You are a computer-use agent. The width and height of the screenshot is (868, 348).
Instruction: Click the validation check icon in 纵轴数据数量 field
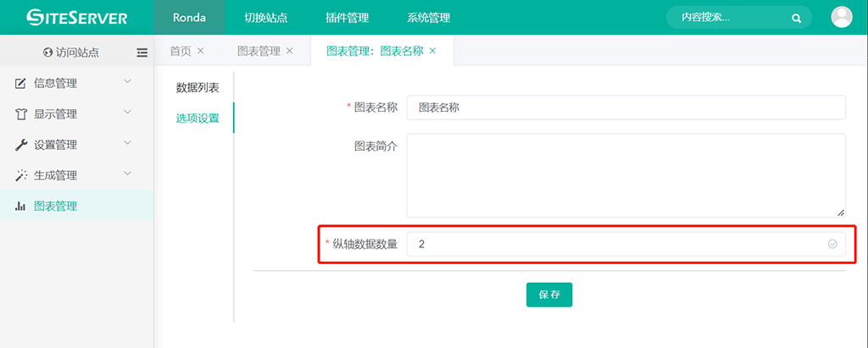pos(832,244)
